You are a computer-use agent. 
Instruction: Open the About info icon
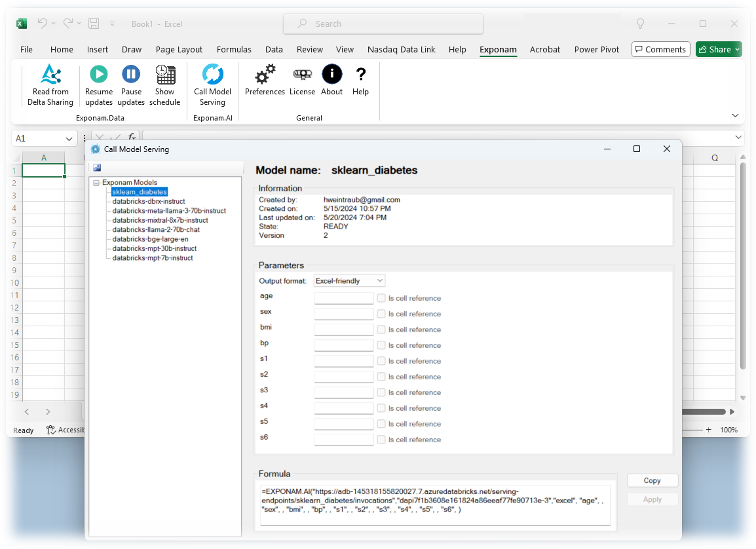[332, 74]
